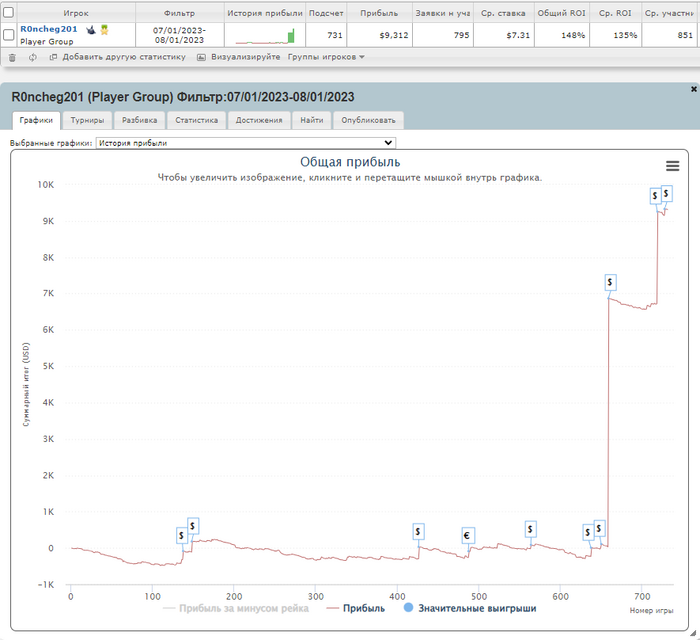Open the Выбранные графики dropdown
This screenshot has width=700, height=640.
[246, 143]
